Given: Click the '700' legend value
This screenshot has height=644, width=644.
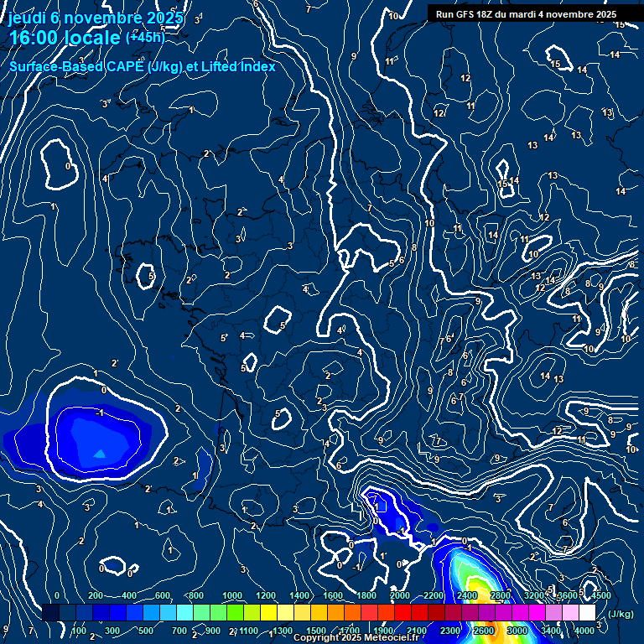Looking at the screenshot, I should point(179,631).
